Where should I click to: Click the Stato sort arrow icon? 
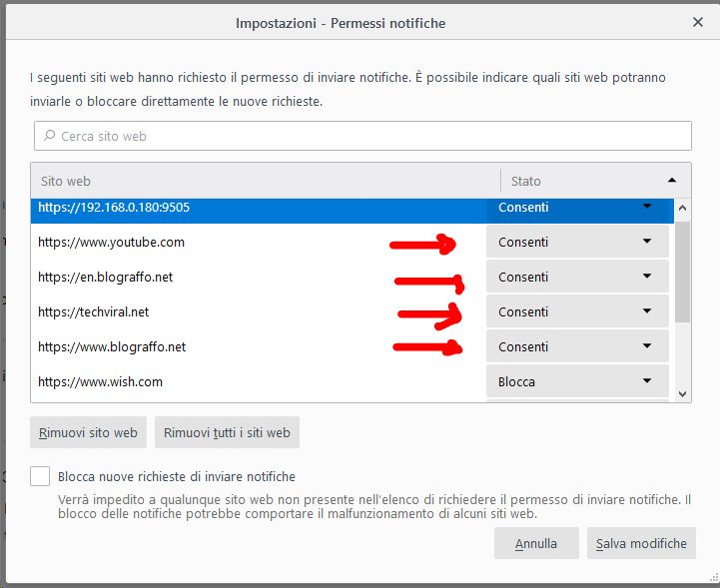tap(672, 180)
